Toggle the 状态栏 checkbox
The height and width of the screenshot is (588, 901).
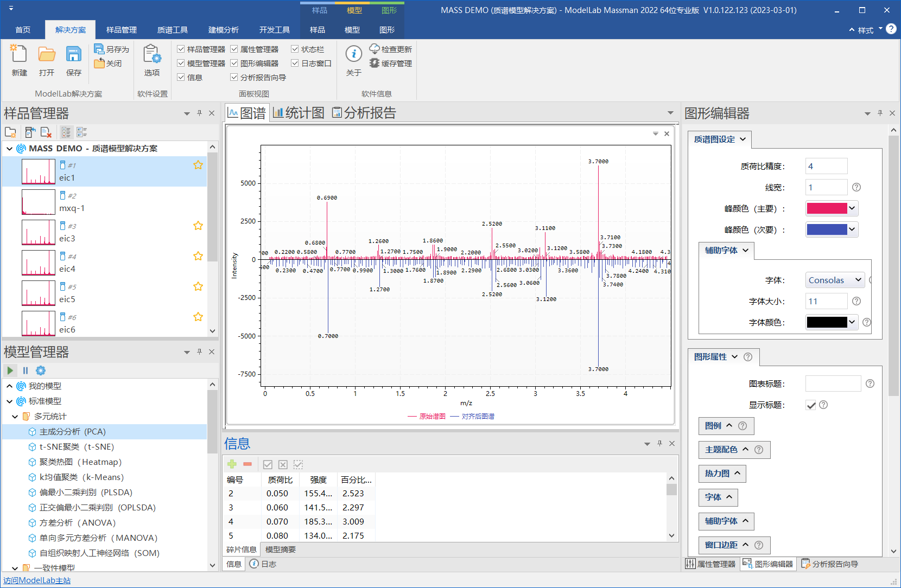click(295, 49)
